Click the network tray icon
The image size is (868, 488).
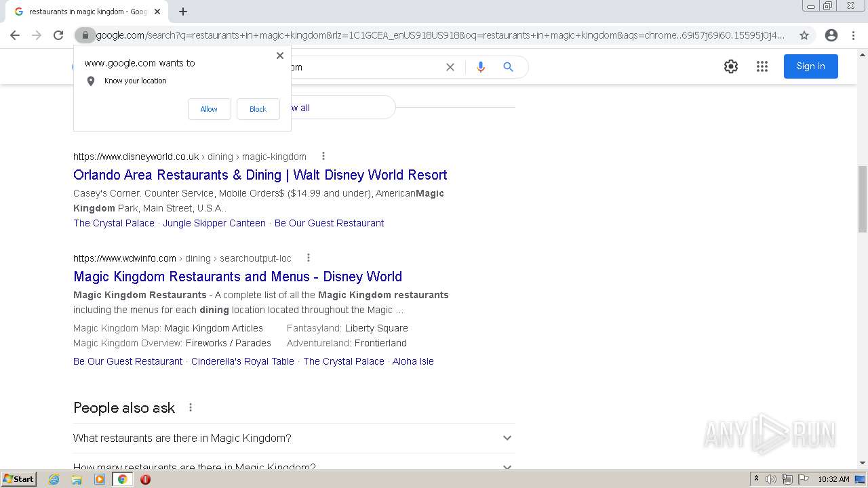[x=787, y=479]
